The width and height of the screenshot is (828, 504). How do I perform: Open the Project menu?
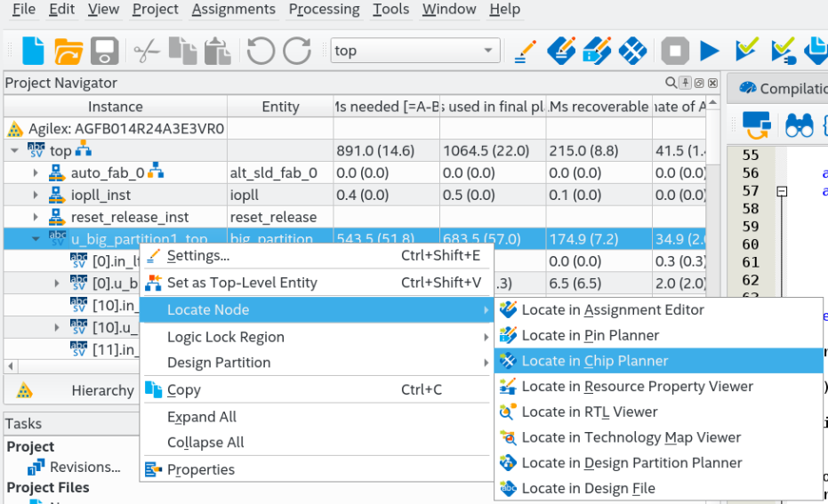tap(156, 9)
